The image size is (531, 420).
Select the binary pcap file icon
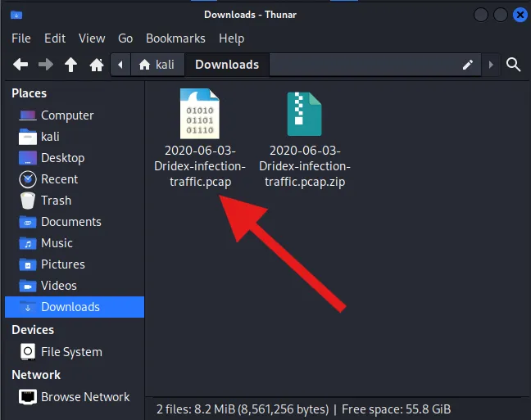click(x=200, y=113)
